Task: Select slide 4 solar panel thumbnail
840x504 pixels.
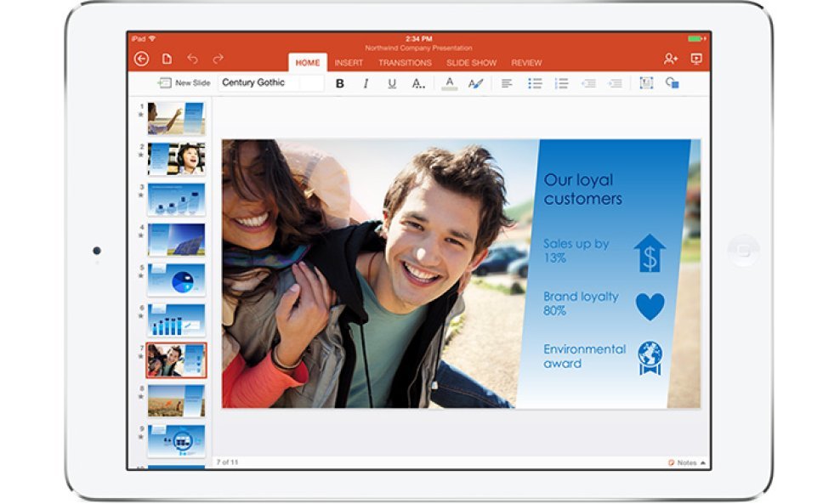Action: click(176, 240)
